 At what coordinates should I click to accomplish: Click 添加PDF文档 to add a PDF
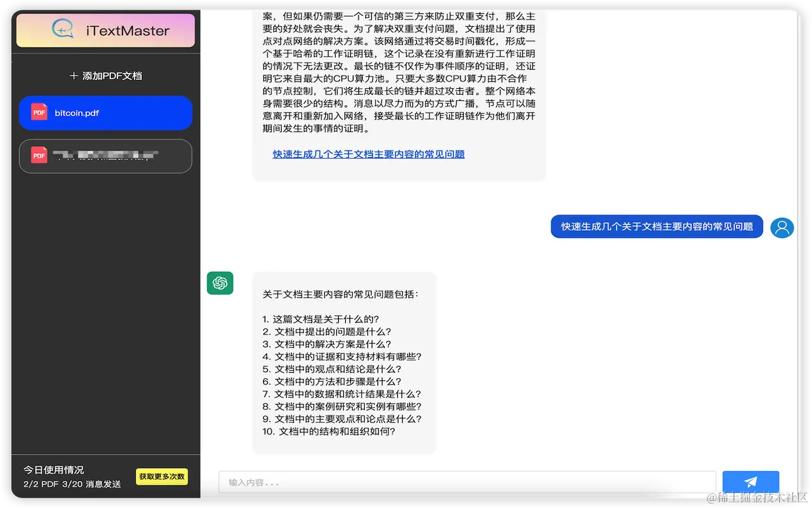[x=105, y=76]
